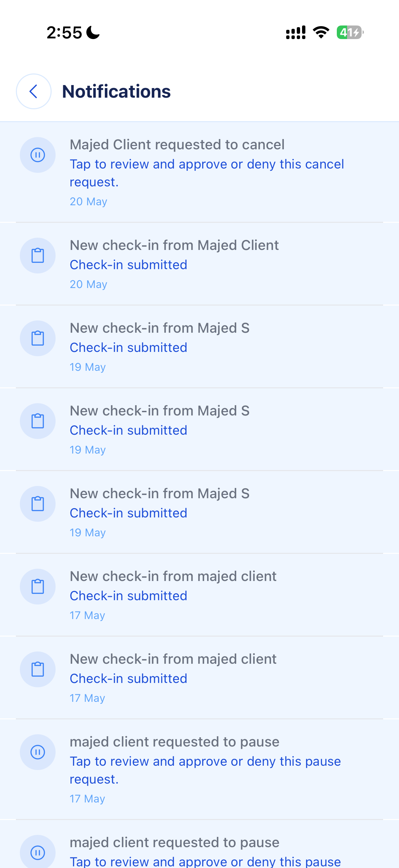399x868 pixels.
Task: Tap clipboard icon for Majed Client check-in
Action: 38,256
